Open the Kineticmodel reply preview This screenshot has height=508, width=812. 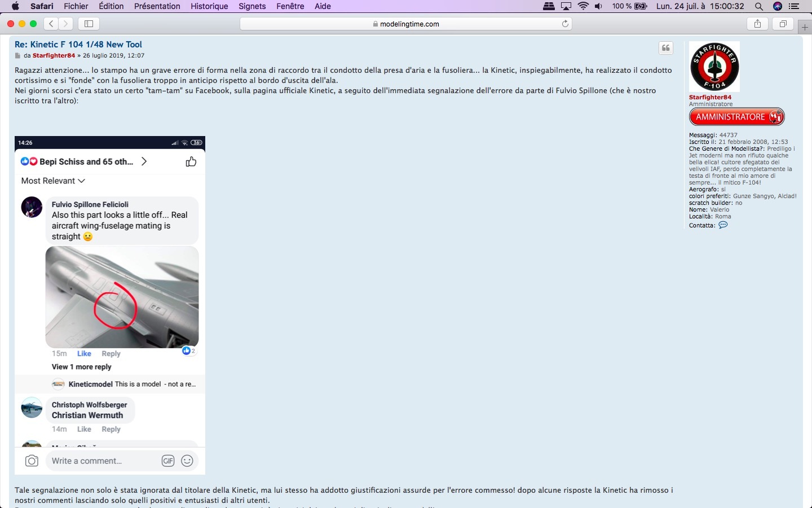click(124, 384)
